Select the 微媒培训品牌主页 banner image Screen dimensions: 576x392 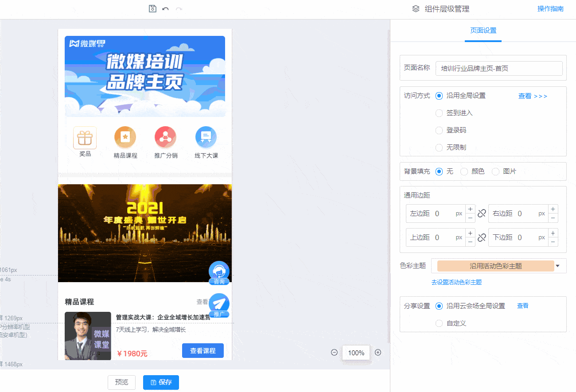tap(145, 76)
